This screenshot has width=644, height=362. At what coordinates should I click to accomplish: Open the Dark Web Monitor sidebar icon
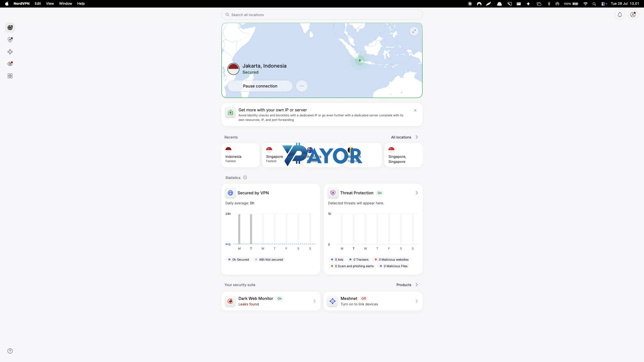(x=10, y=64)
